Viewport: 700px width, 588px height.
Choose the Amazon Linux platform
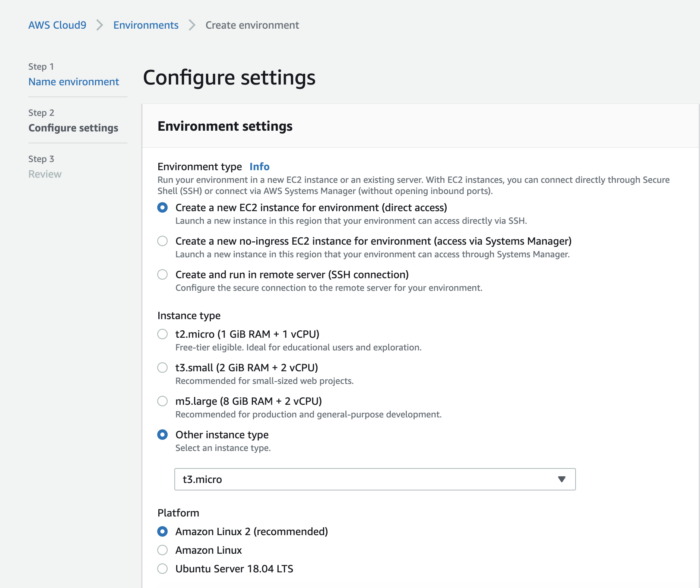pyautogui.click(x=162, y=550)
